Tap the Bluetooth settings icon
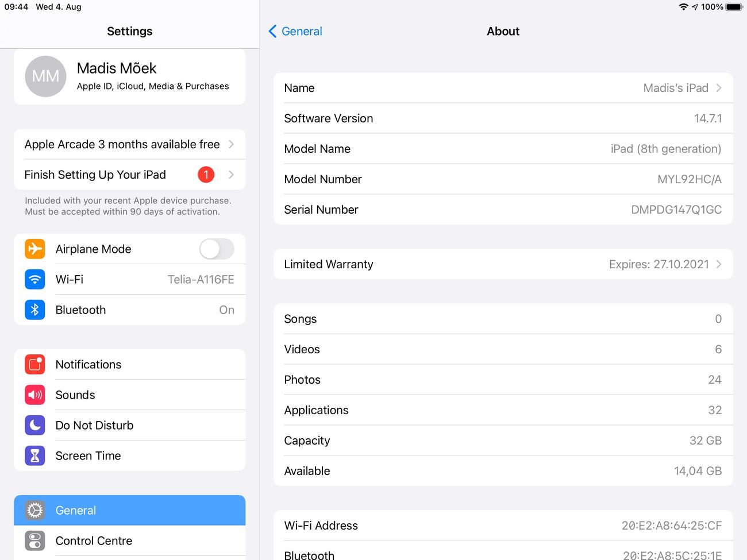 pos(35,310)
